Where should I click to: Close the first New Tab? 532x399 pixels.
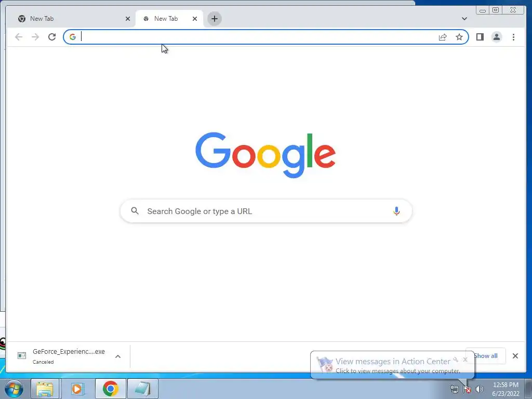tap(128, 19)
